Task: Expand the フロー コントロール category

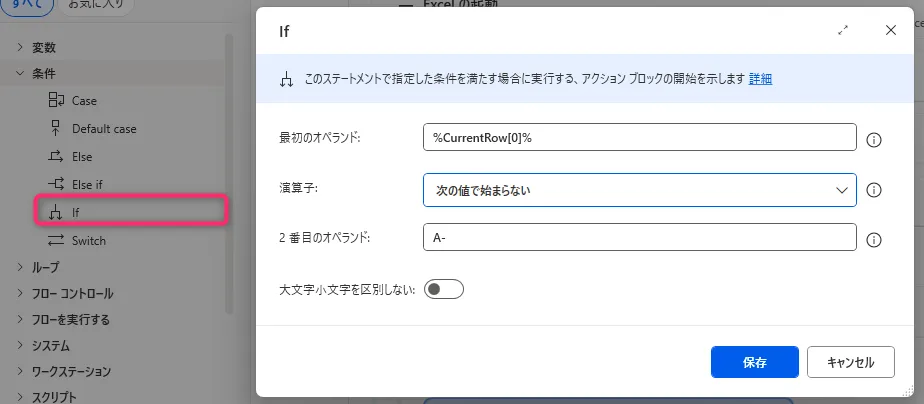Action: (20, 294)
